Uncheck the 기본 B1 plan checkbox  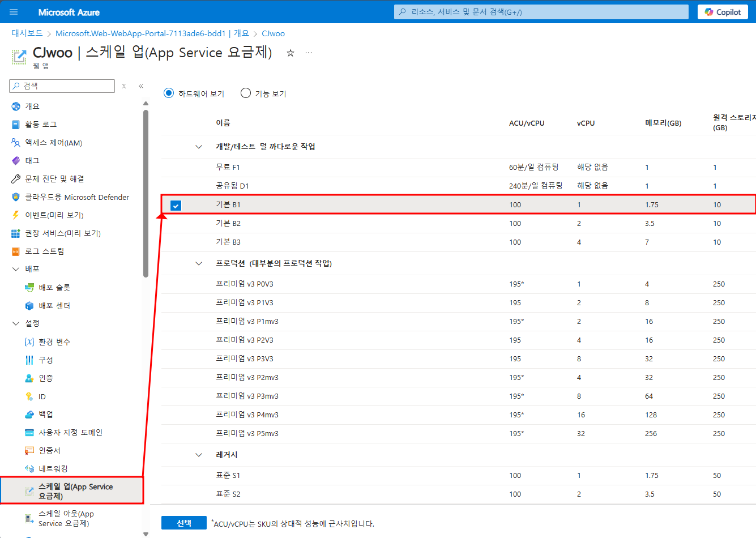(x=176, y=205)
